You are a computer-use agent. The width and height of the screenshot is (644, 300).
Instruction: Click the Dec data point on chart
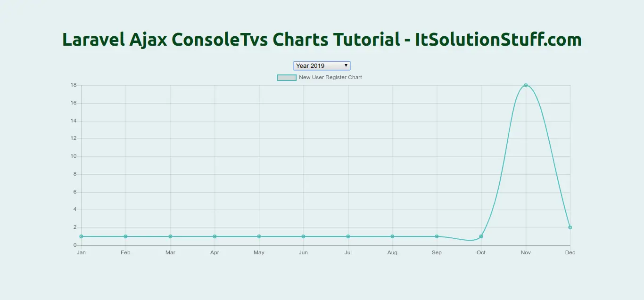pyautogui.click(x=570, y=227)
